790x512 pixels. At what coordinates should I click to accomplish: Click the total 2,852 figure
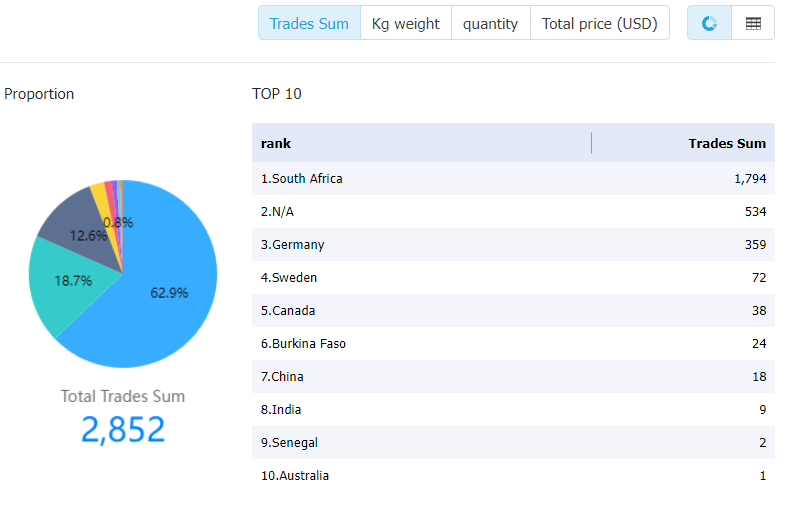tap(123, 430)
